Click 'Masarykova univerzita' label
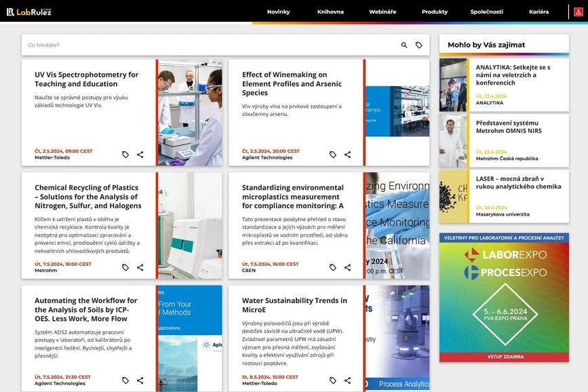 pyautogui.click(x=503, y=214)
